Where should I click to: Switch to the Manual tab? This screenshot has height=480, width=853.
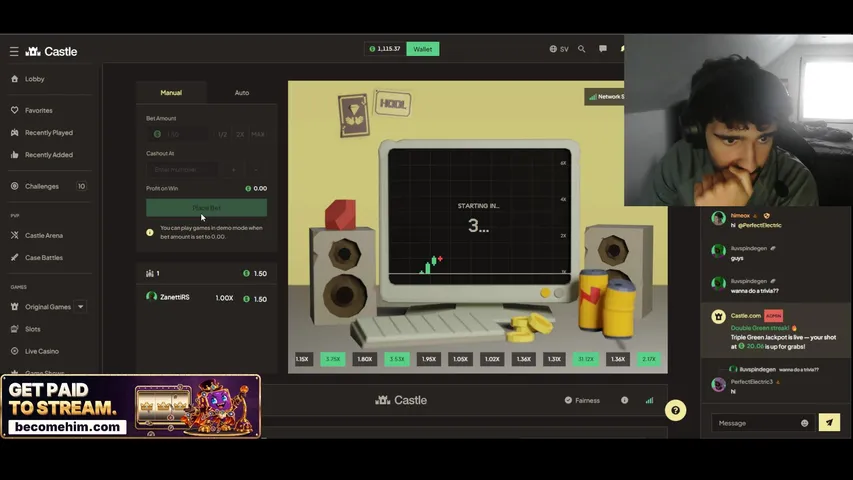171,93
